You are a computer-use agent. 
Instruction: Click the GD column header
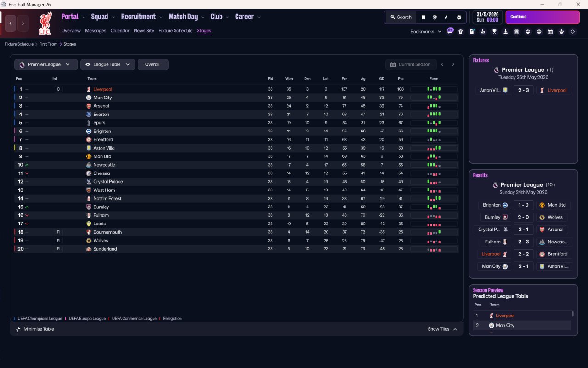pos(382,79)
